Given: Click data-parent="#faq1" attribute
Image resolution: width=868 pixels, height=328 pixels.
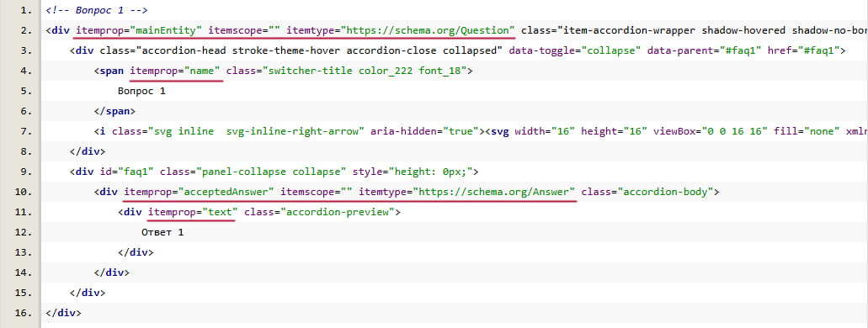Looking at the screenshot, I should point(704,50).
